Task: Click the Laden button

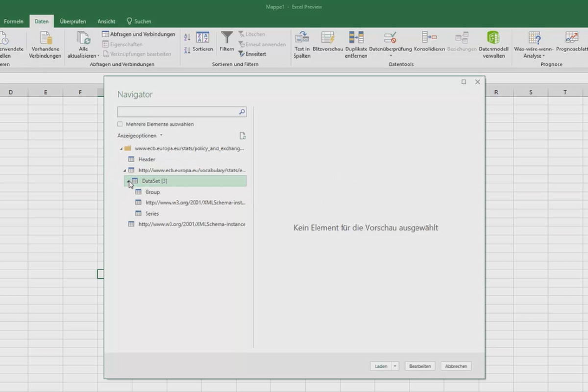Action: [x=381, y=366]
